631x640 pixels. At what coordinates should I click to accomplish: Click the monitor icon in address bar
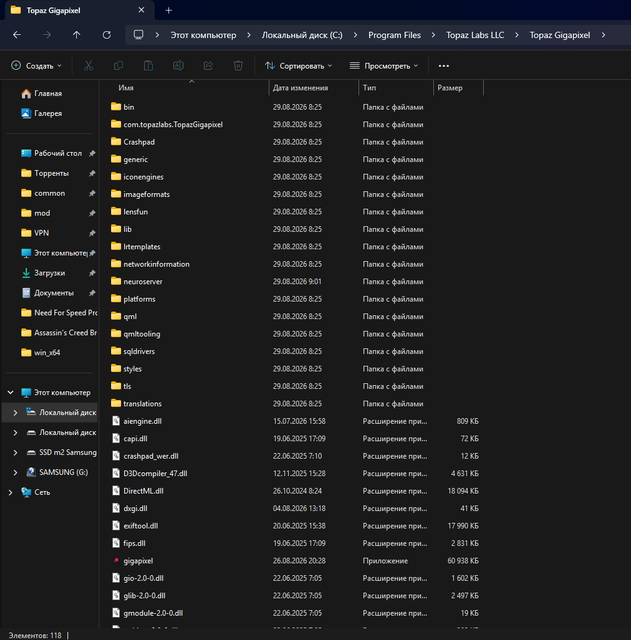pyautogui.click(x=138, y=35)
